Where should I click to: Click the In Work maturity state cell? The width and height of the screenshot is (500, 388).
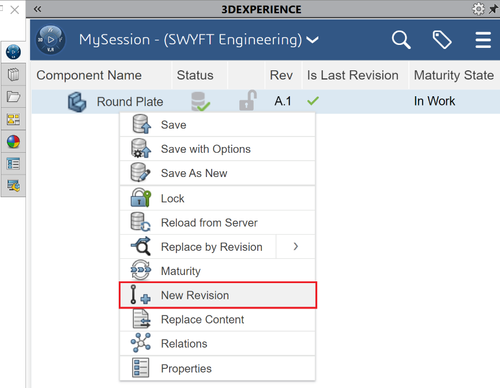tap(434, 101)
